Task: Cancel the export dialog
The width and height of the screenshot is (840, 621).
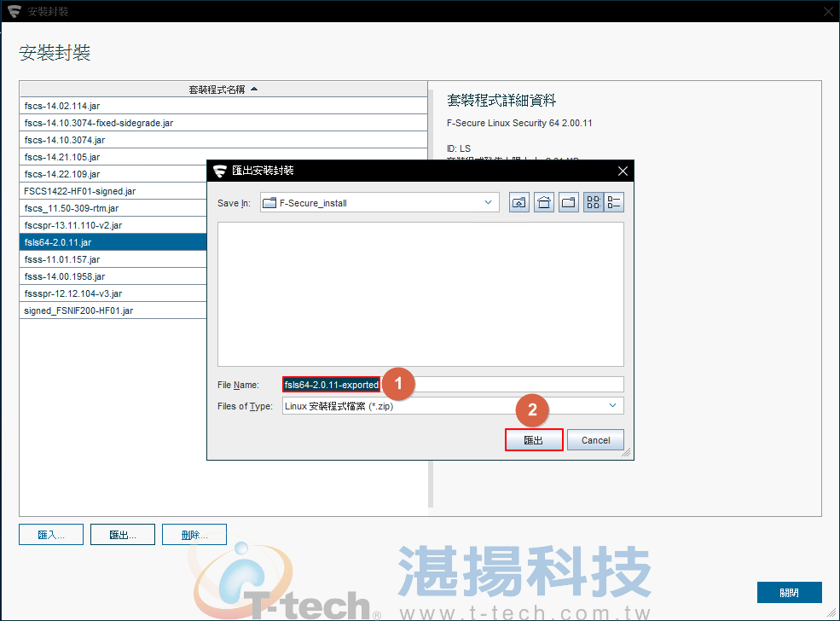Action: tap(596, 440)
